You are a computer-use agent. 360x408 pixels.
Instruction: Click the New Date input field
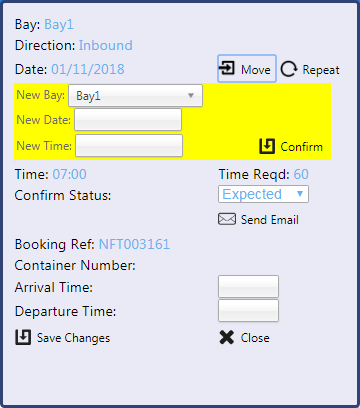point(128,119)
